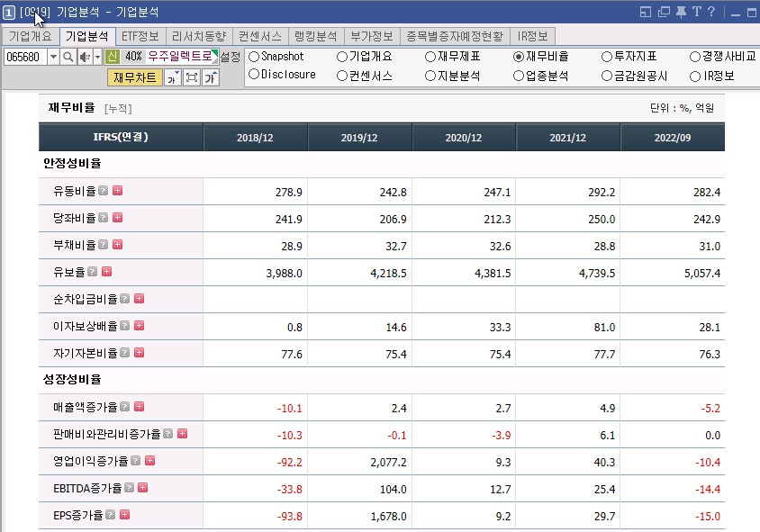Image resolution: width=760 pixels, height=532 pixels.
Task: Expand the 유보율 row with plus
Action: tap(106, 271)
